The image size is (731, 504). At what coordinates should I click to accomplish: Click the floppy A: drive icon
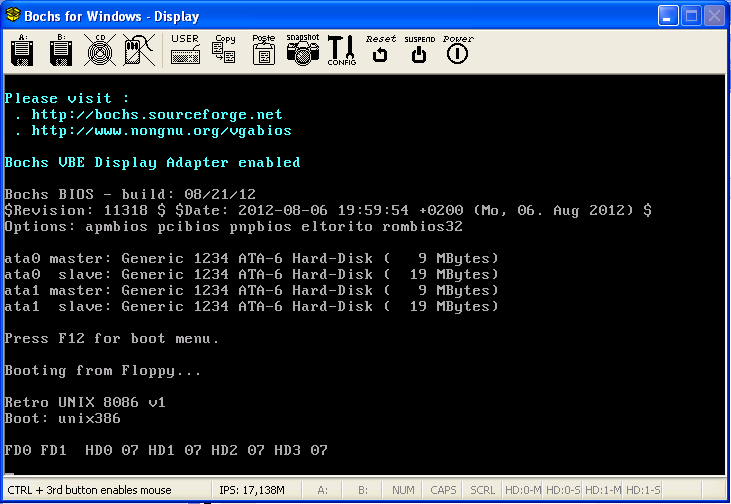coord(22,50)
